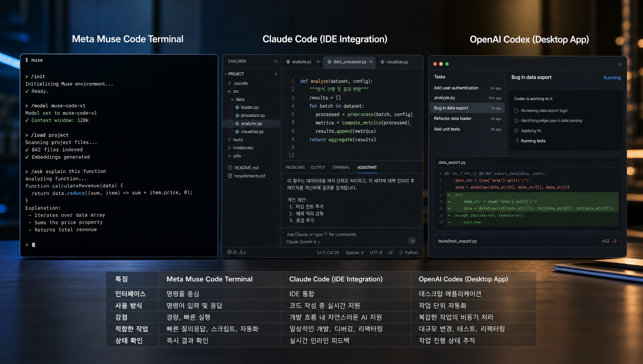Collapse the PROJECT section in Explorer
This screenshot has height=364, width=643.
226,74
